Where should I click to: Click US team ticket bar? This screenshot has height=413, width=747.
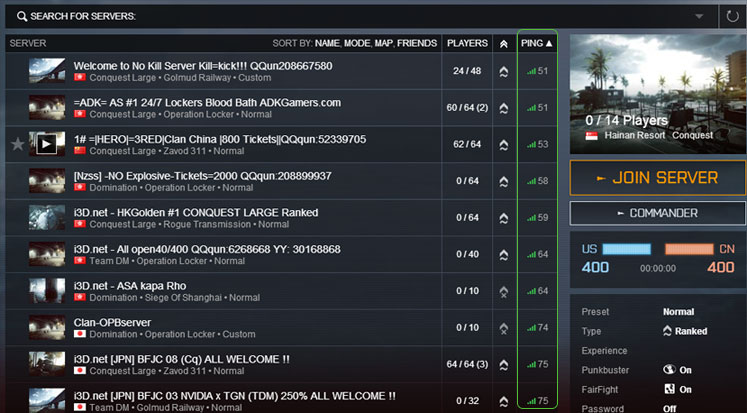click(626, 249)
